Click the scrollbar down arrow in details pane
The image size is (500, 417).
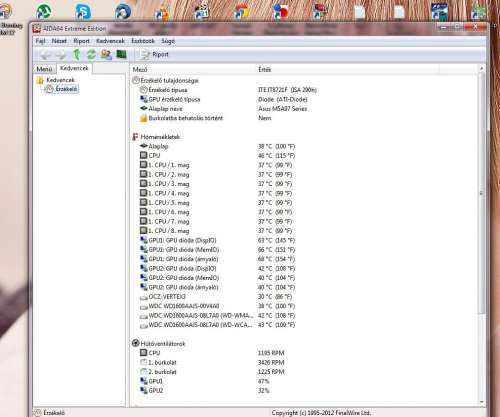pyautogui.click(x=481, y=402)
